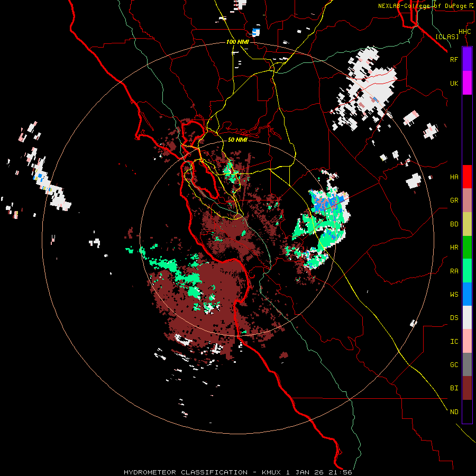Click the ND legend label
Viewport: 476px width, 476px height.
click(454, 412)
